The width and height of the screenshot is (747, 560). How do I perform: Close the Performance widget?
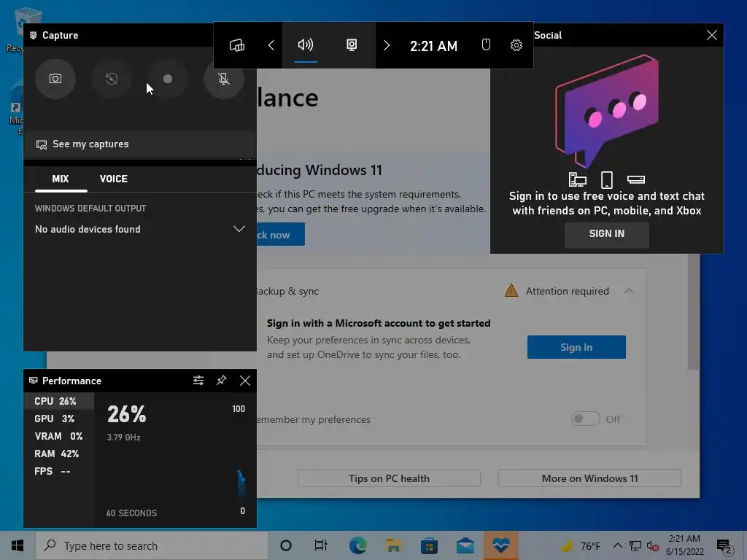click(x=245, y=381)
